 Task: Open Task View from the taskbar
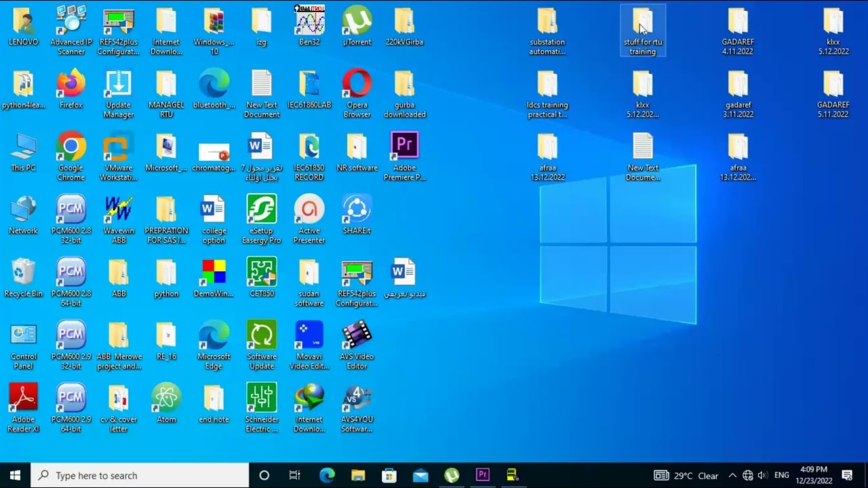(295, 475)
